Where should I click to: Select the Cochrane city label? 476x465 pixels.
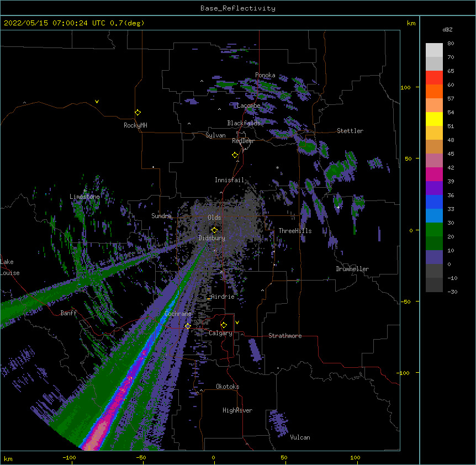178,314
